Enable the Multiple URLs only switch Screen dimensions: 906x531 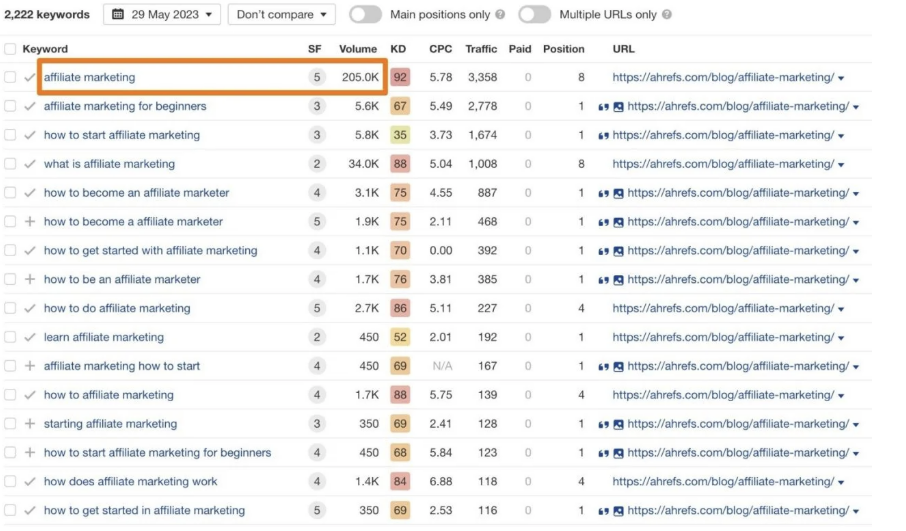tap(534, 15)
